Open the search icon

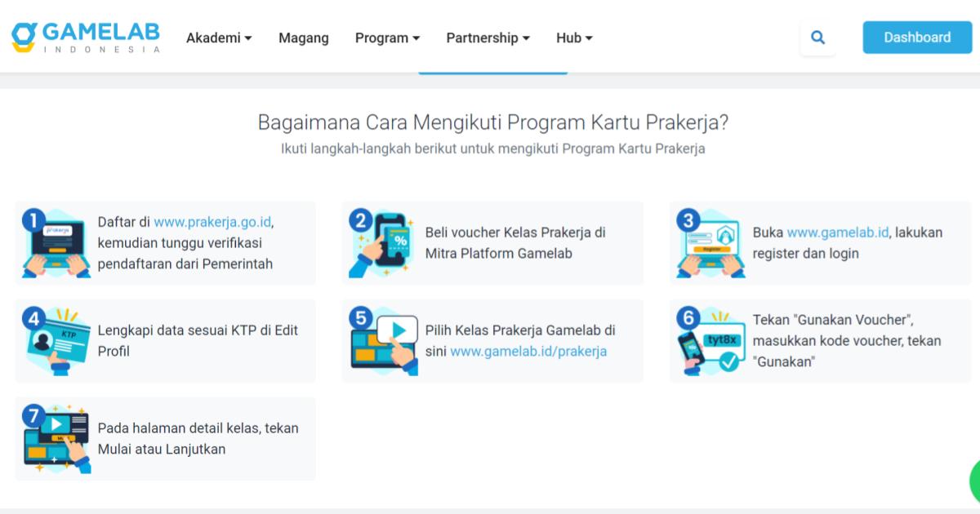[817, 37]
